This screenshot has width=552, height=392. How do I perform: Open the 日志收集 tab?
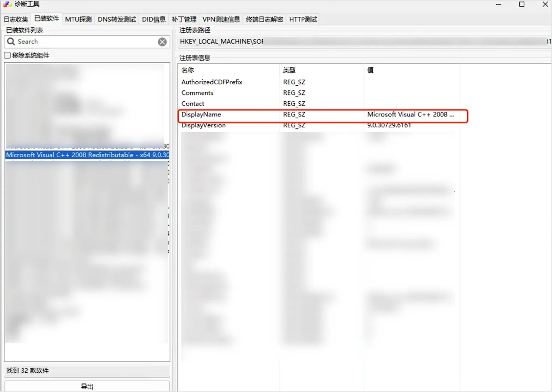pyautogui.click(x=16, y=19)
